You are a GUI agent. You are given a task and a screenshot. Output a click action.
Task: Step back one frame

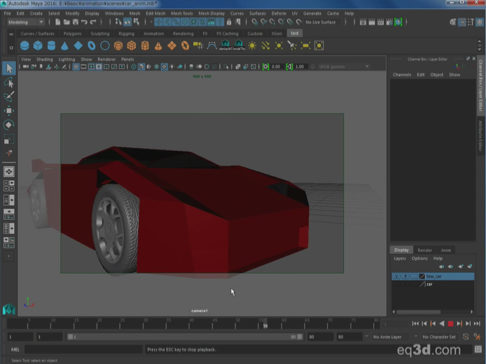click(x=424, y=324)
